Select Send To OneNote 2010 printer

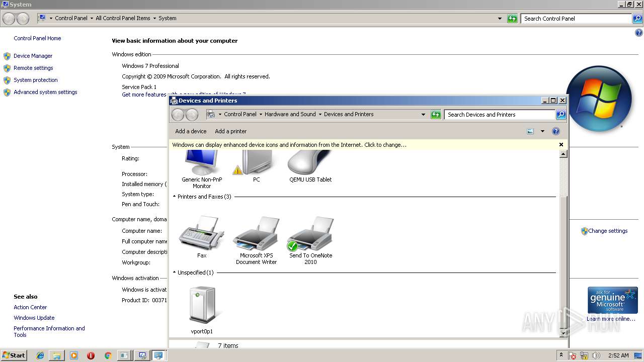310,240
